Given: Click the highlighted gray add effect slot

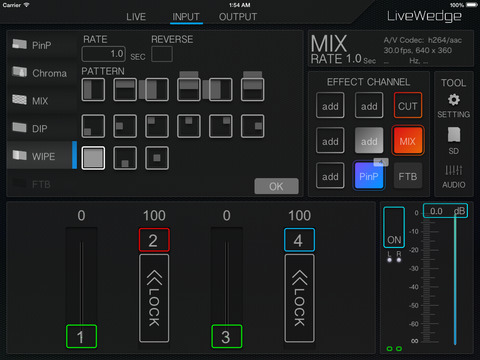Looking at the screenshot, I should [369, 141].
